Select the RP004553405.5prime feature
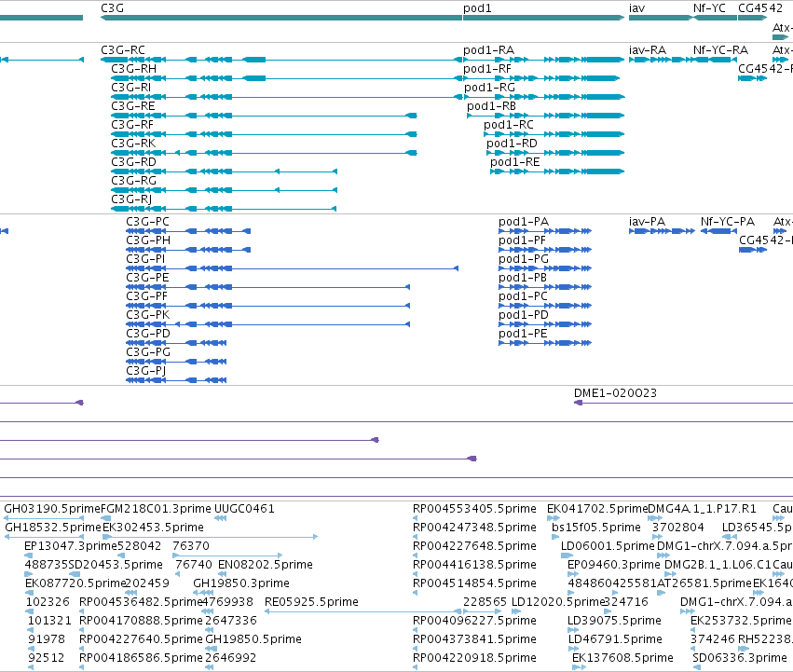 [x=474, y=509]
